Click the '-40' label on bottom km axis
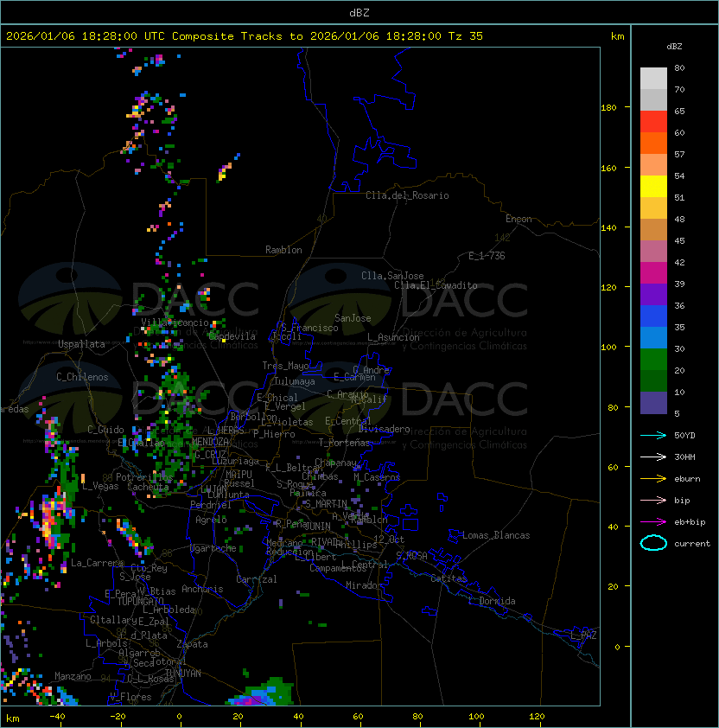 [57, 717]
